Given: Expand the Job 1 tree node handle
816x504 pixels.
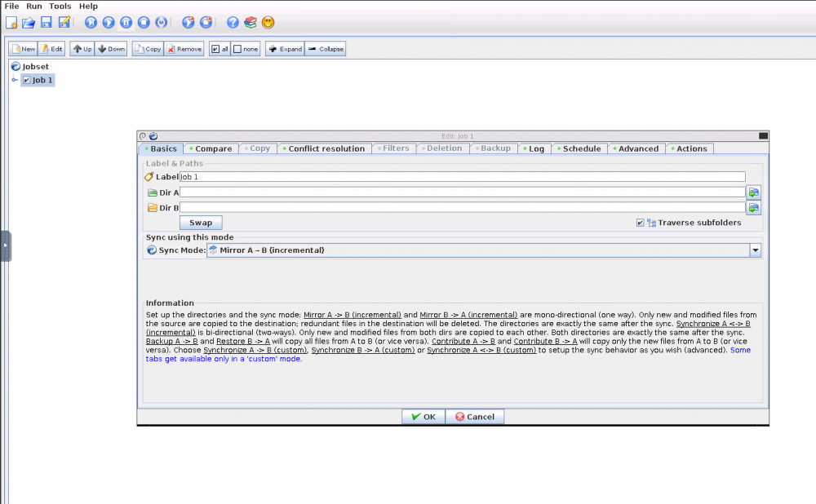Looking at the screenshot, I should 15,80.
